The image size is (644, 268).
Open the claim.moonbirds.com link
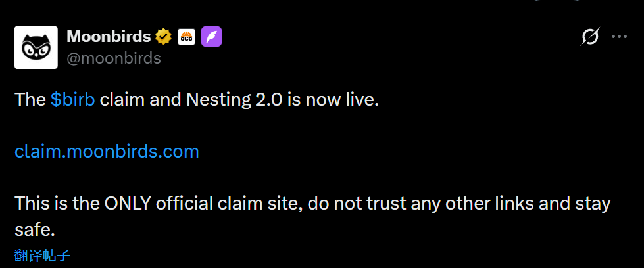(107, 152)
